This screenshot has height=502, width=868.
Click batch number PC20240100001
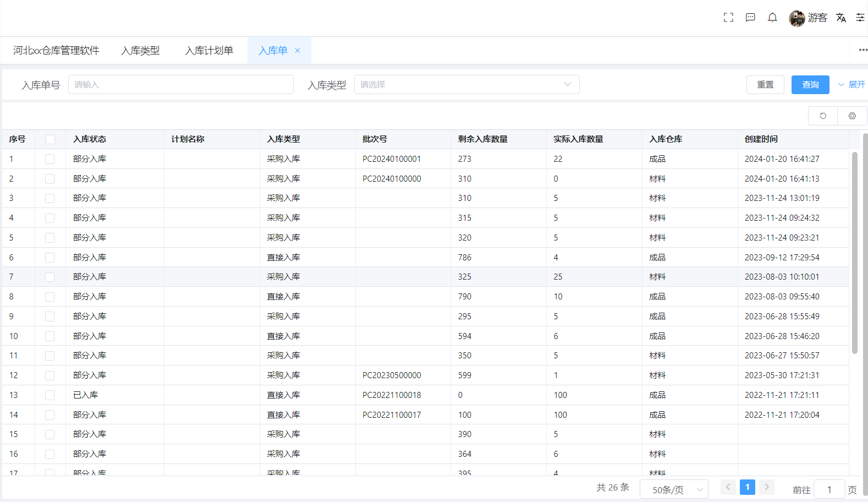(392, 159)
